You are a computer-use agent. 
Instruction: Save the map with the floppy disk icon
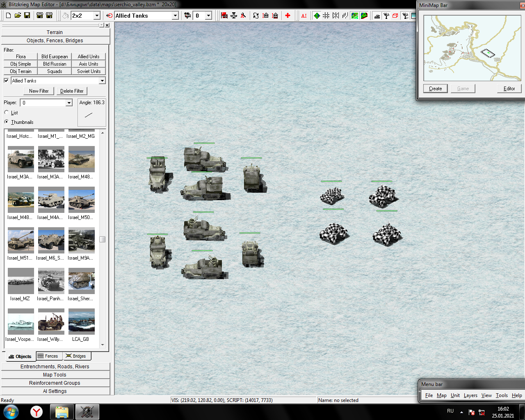27,16
